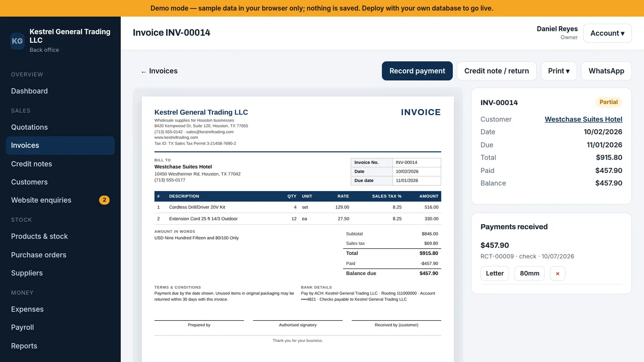Navigate to Expenses
Image resolution: width=644 pixels, height=362 pixels.
point(60,309)
